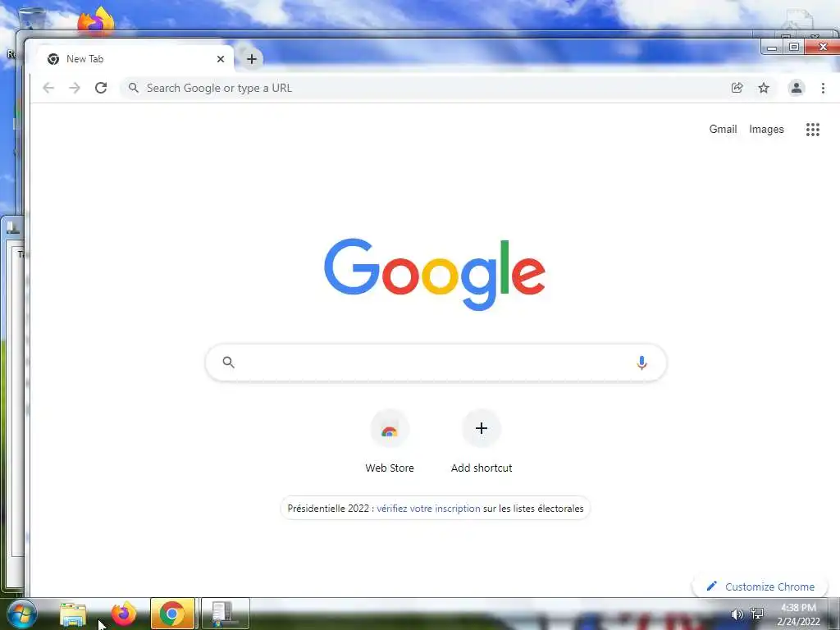The image size is (840, 630).
Task: Click the forward navigation arrow
Action: point(75,88)
